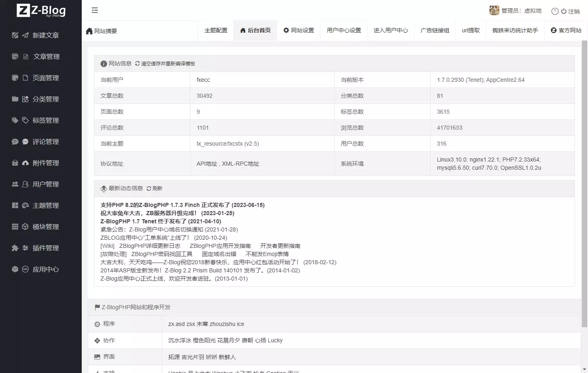The height and width of the screenshot is (373, 588).
Task: Click the scrollbar down arrow
Action: pyautogui.click(x=584, y=369)
